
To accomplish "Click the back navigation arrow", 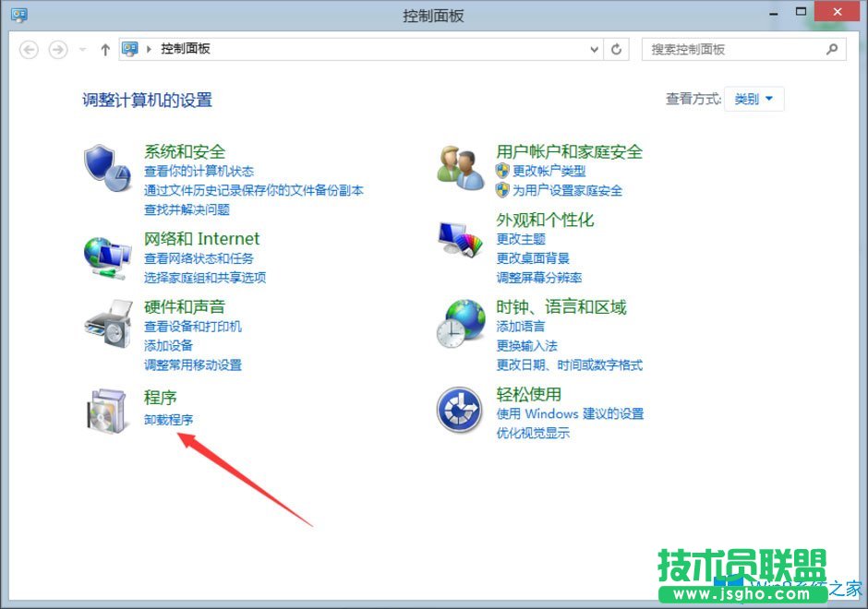I will click(x=29, y=50).
